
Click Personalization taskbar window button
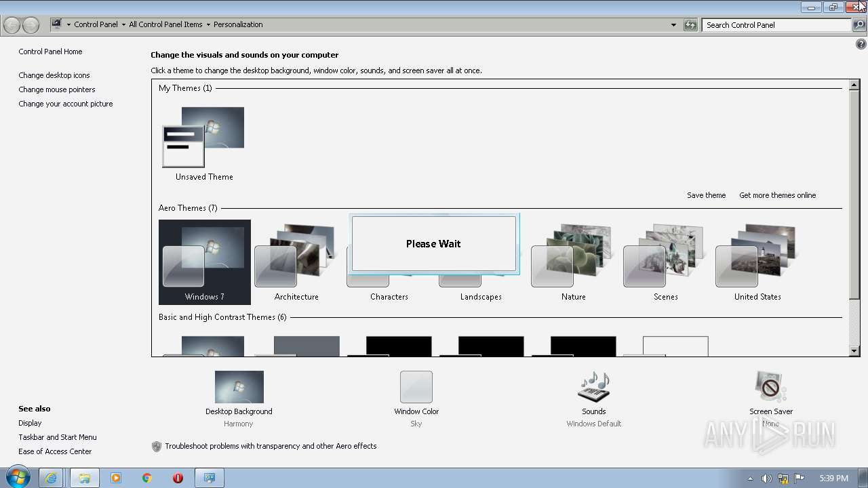click(x=210, y=478)
